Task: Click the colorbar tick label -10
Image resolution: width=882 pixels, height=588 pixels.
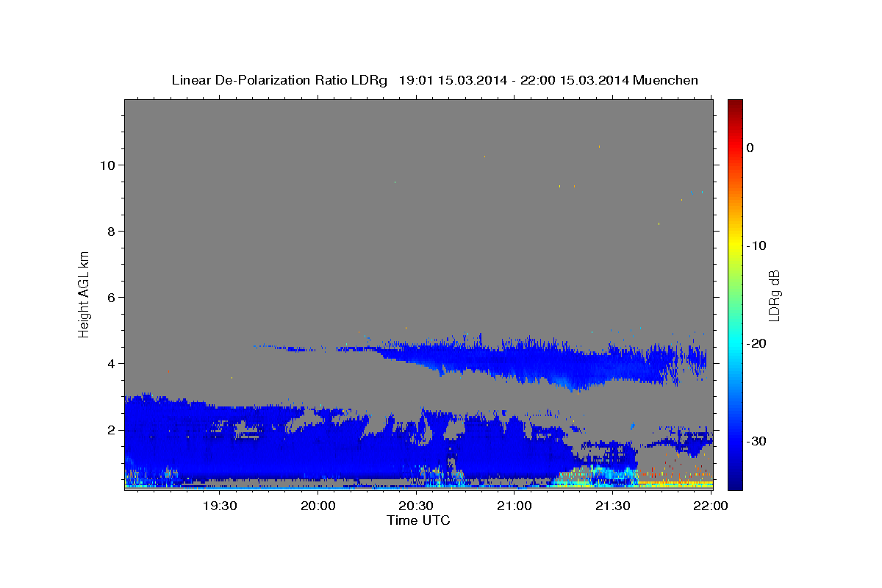Action: [756, 245]
